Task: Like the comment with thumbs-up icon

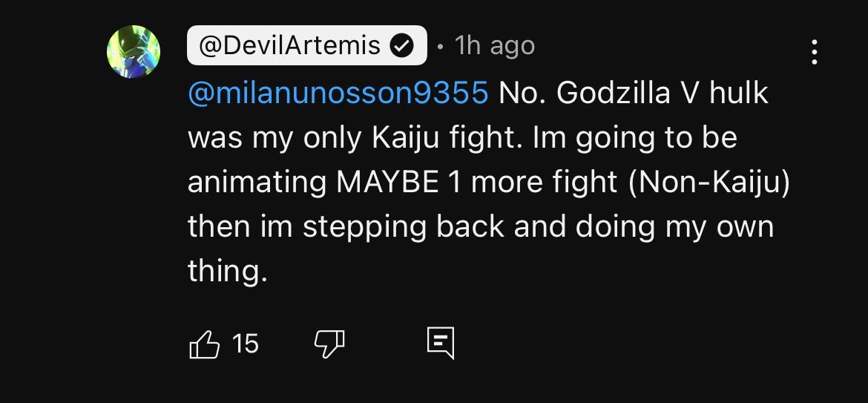Action: pos(206,344)
